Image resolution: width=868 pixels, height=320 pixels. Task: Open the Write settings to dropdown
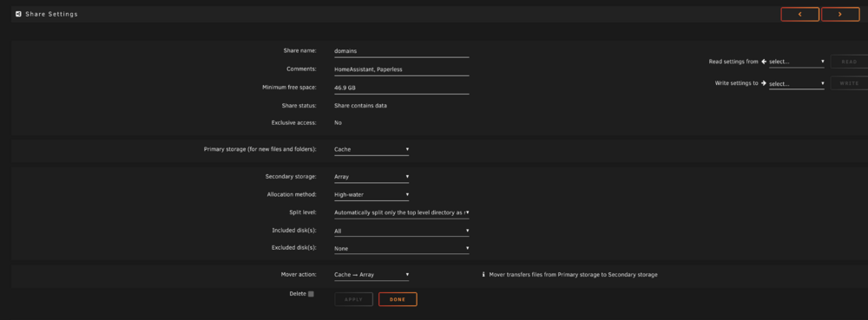point(797,84)
